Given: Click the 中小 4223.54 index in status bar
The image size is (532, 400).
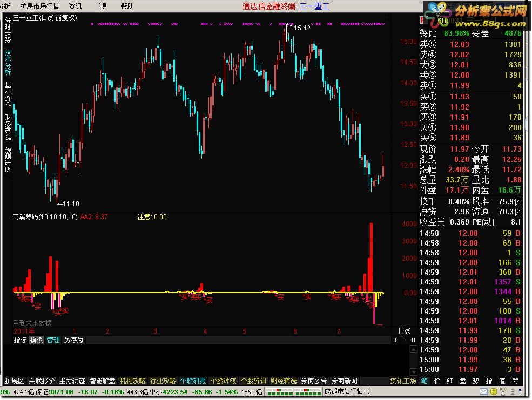Looking at the screenshot, I should (x=169, y=392).
